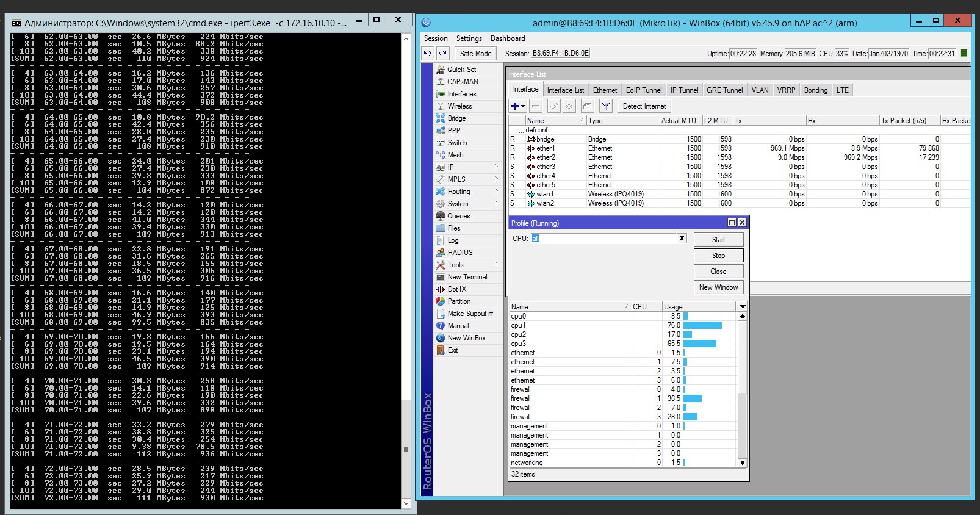
Task: Switch to the Interface List tab
Action: click(565, 90)
